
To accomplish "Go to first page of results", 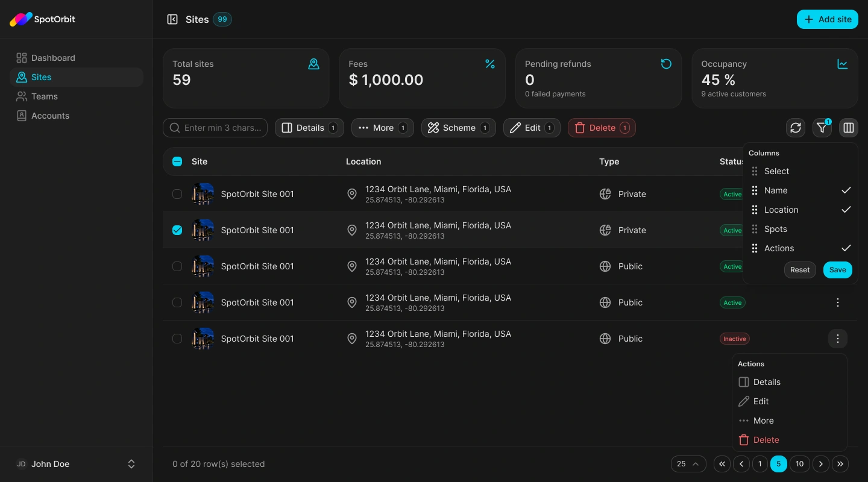I will pyautogui.click(x=722, y=464).
